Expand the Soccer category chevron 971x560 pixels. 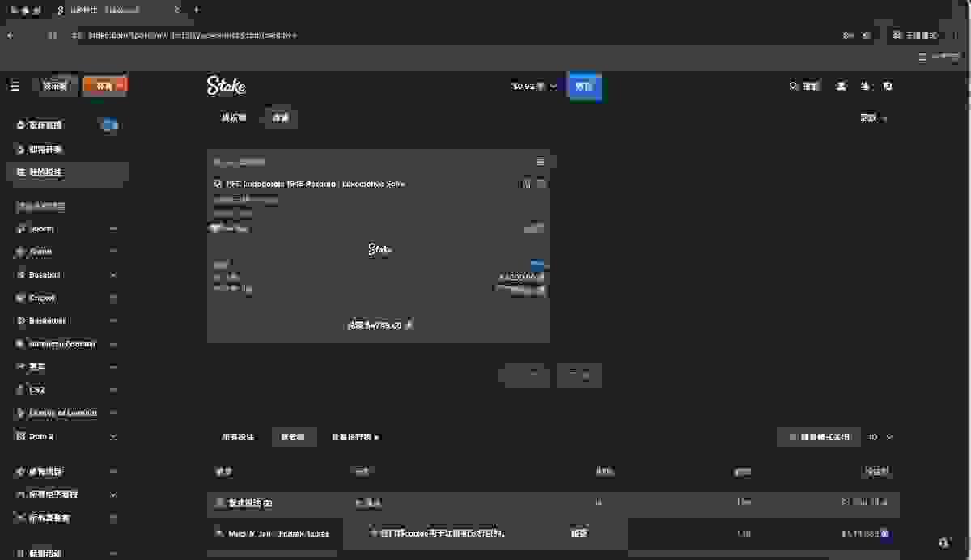point(113,229)
